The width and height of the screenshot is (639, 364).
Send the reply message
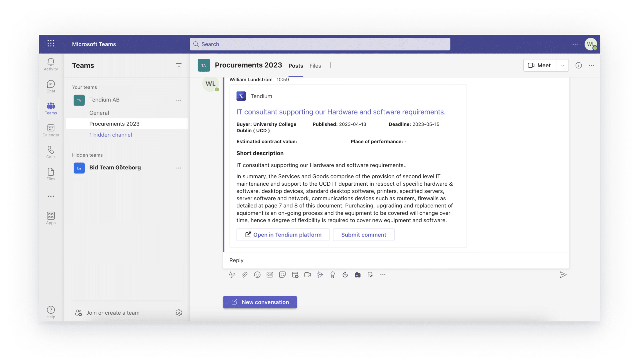[x=563, y=274]
